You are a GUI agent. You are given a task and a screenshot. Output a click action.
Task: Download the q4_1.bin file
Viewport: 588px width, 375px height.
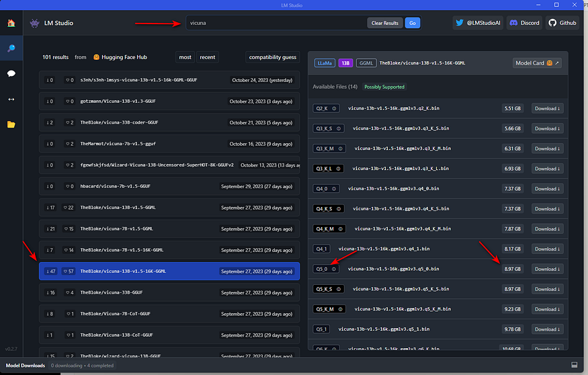click(547, 249)
